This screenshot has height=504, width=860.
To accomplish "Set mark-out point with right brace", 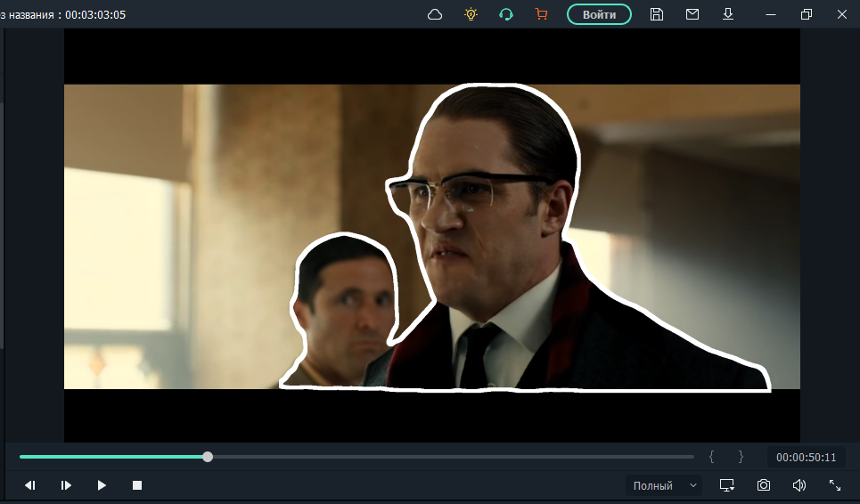I will coord(741,457).
